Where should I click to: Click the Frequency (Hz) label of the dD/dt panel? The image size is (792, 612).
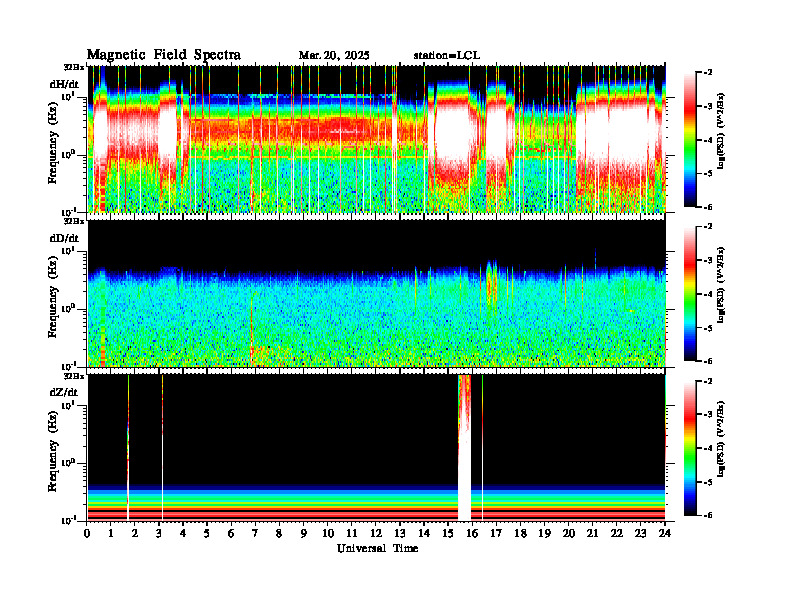pyautogui.click(x=53, y=298)
